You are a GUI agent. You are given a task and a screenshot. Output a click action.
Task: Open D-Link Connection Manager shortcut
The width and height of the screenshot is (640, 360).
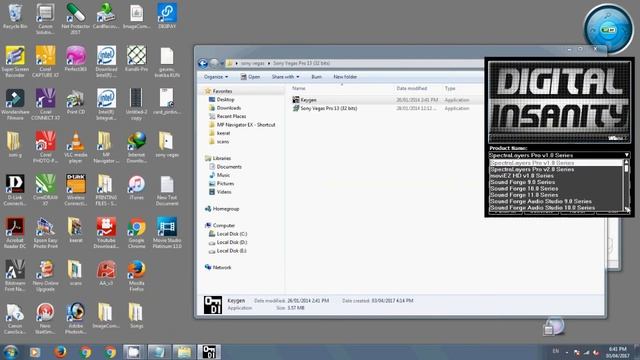point(15,190)
